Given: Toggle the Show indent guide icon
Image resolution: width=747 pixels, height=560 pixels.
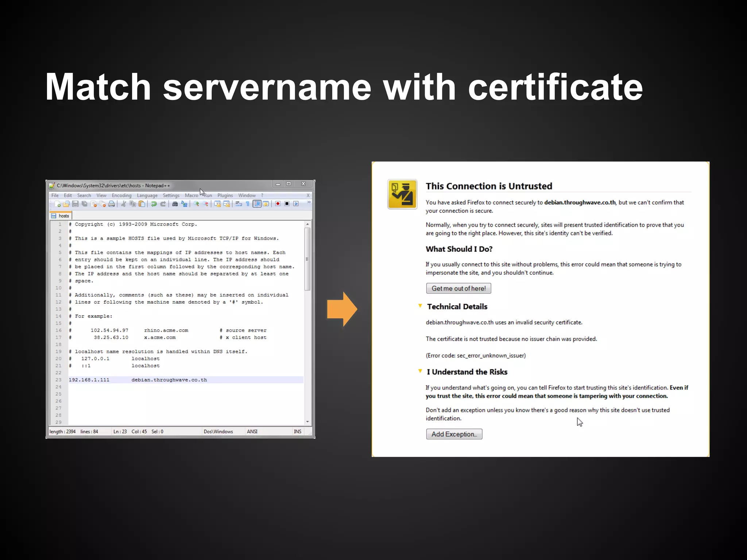Looking at the screenshot, I should [257, 204].
